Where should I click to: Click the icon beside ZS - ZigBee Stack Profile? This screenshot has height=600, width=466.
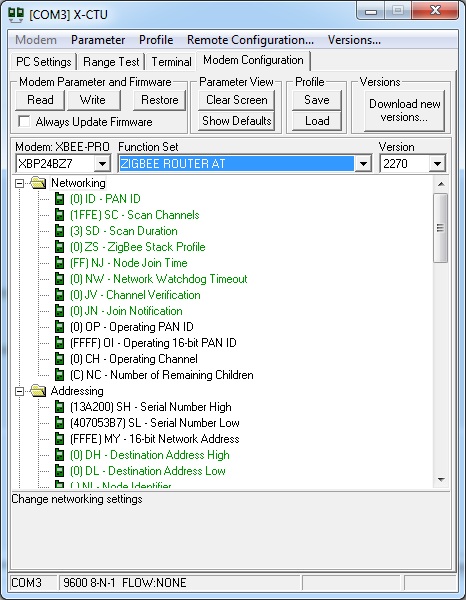[59, 247]
